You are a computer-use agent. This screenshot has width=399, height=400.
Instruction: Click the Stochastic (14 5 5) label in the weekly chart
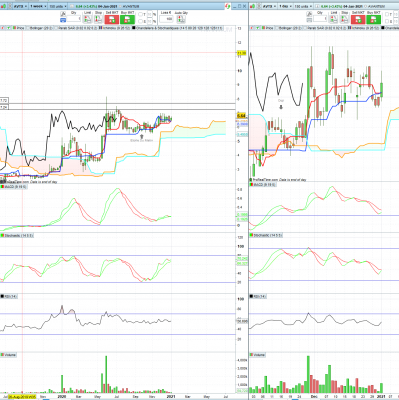(18, 235)
